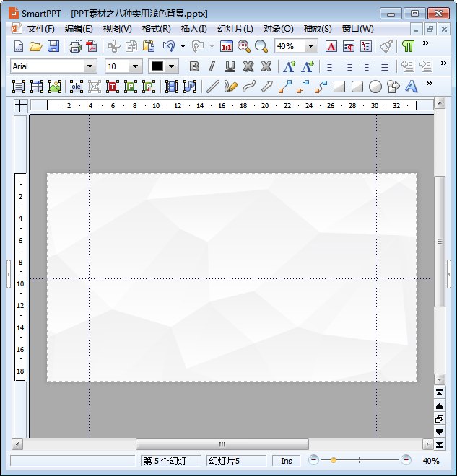Screen dimensions: 457x476
Task: Align text left
Action: [x=330, y=66]
